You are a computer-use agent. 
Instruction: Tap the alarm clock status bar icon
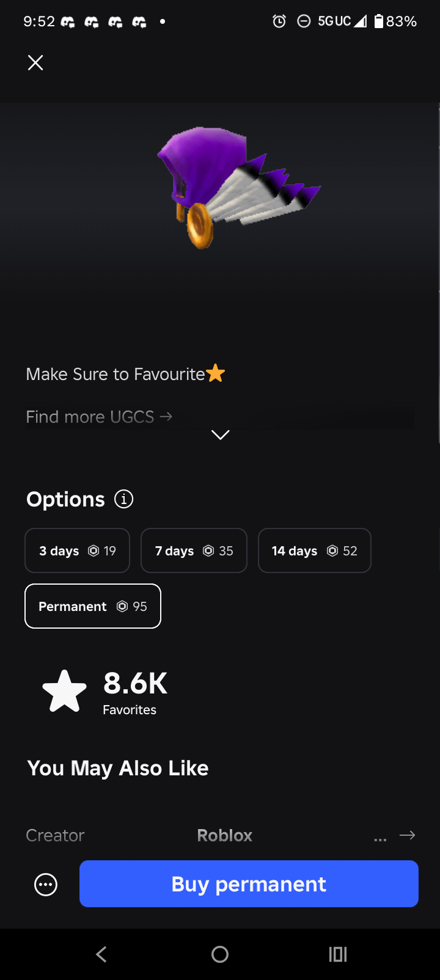(x=279, y=21)
